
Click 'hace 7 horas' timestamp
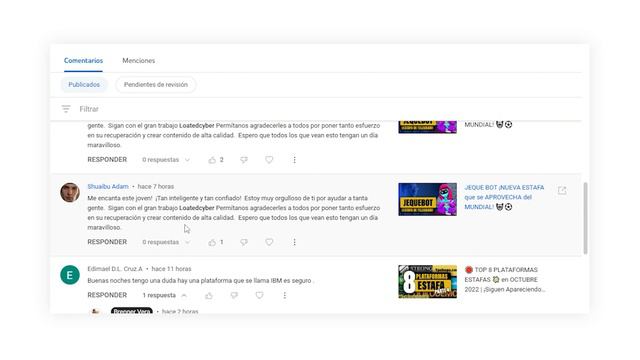point(156,186)
